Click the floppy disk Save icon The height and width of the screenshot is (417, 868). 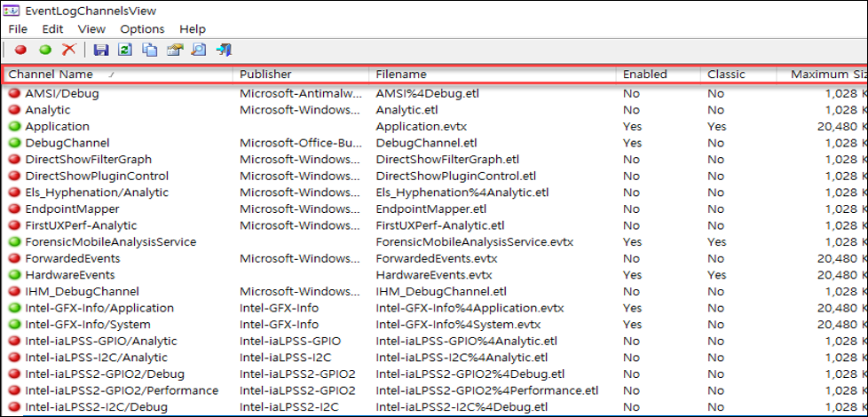point(101,51)
